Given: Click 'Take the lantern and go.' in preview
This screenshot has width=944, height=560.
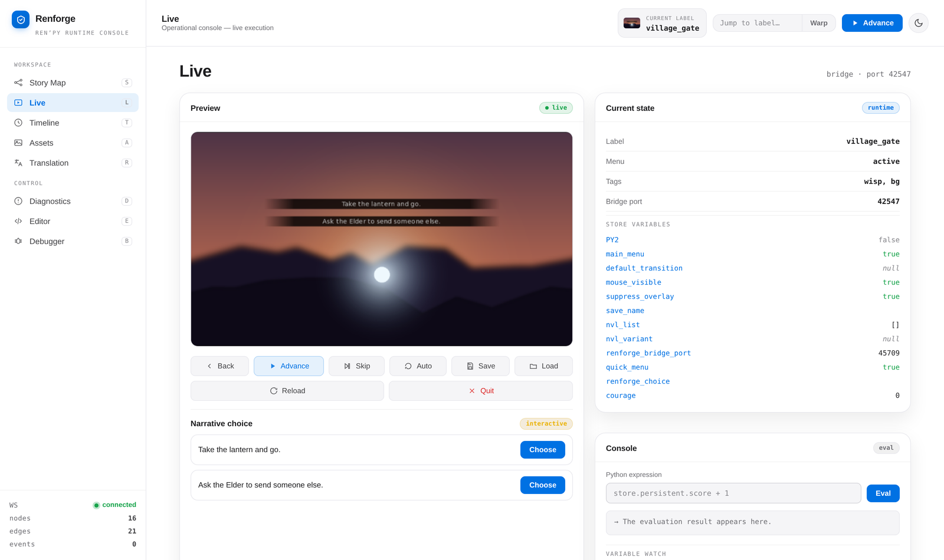Looking at the screenshot, I should click(x=381, y=204).
